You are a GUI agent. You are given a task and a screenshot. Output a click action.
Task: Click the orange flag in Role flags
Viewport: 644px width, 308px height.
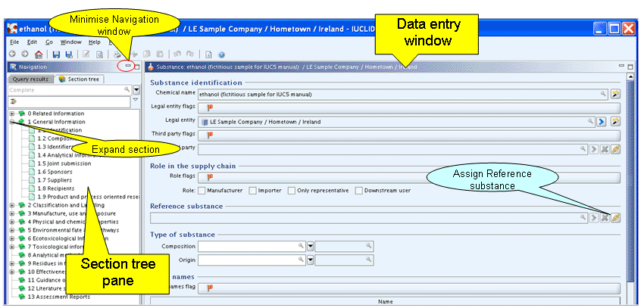click(x=211, y=177)
